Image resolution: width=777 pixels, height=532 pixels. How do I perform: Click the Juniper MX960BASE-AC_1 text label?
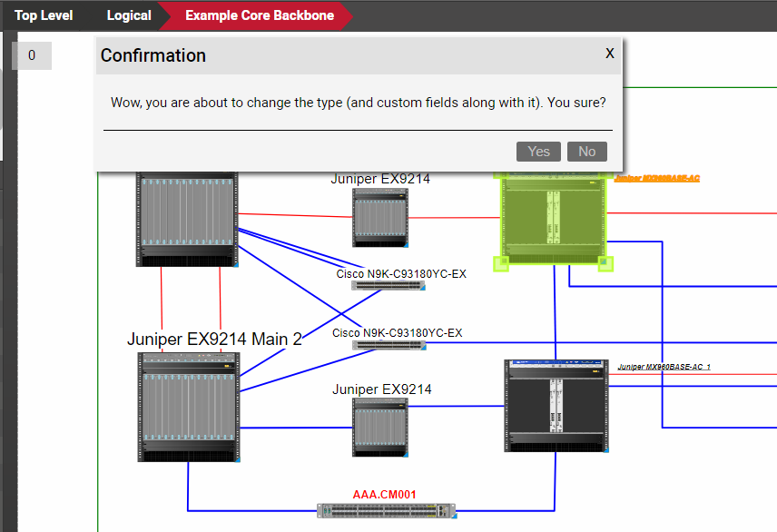click(x=664, y=367)
